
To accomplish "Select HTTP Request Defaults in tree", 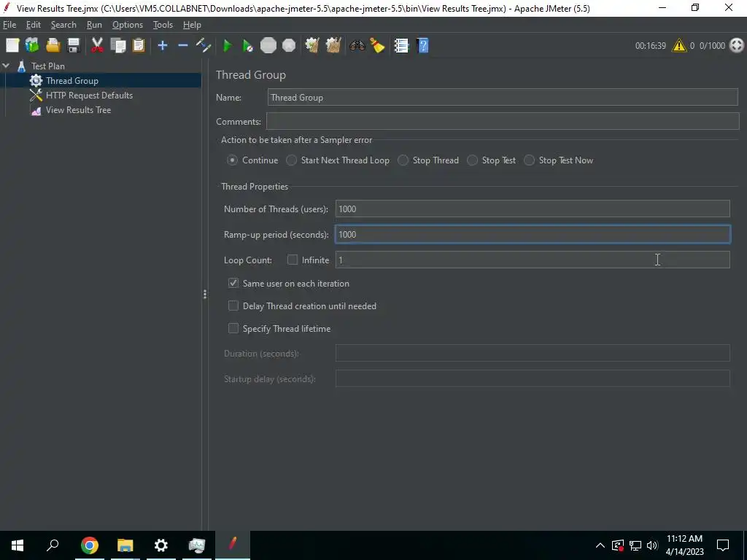I will tap(89, 96).
